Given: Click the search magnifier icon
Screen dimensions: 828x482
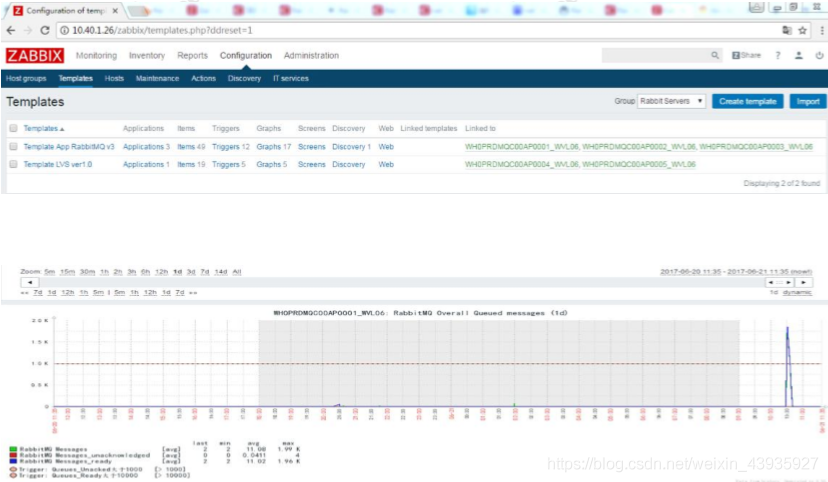Looking at the screenshot, I should pos(715,56).
